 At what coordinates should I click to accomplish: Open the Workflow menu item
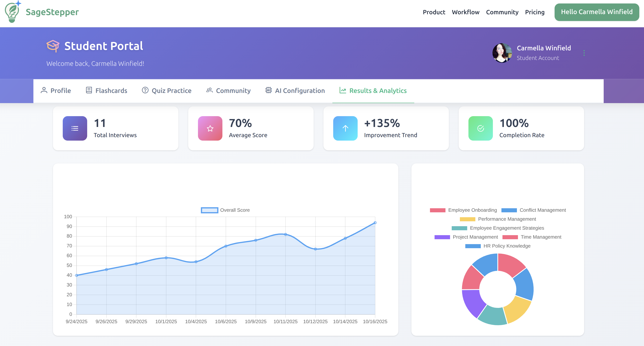(466, 12)
